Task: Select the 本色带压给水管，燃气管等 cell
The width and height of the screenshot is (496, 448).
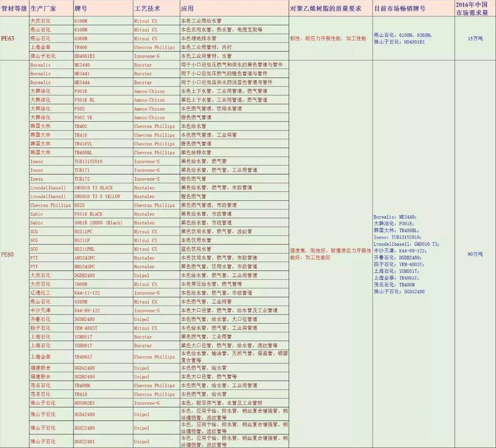Action: 234,284
